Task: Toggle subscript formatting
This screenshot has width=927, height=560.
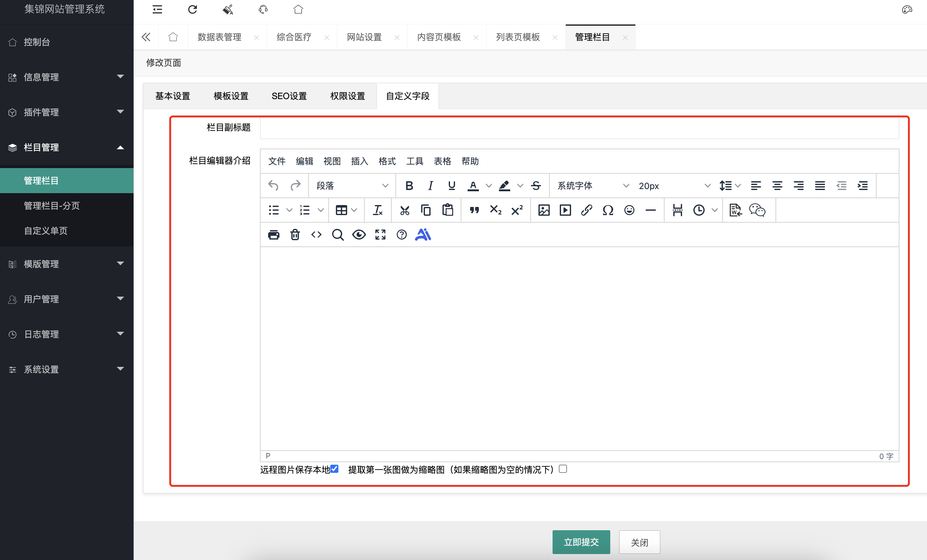Action: coord(496,210)
